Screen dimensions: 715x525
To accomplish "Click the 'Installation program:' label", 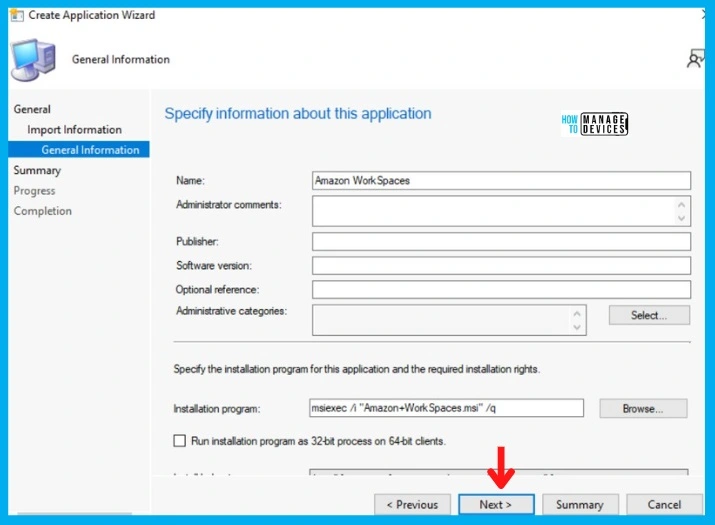I will 217,409.
